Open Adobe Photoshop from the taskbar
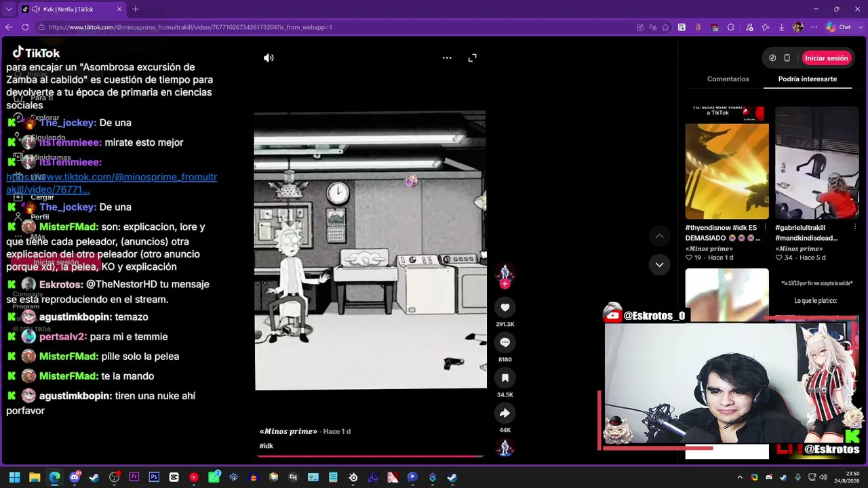868x488 pixels. click(x=154, y=477)
